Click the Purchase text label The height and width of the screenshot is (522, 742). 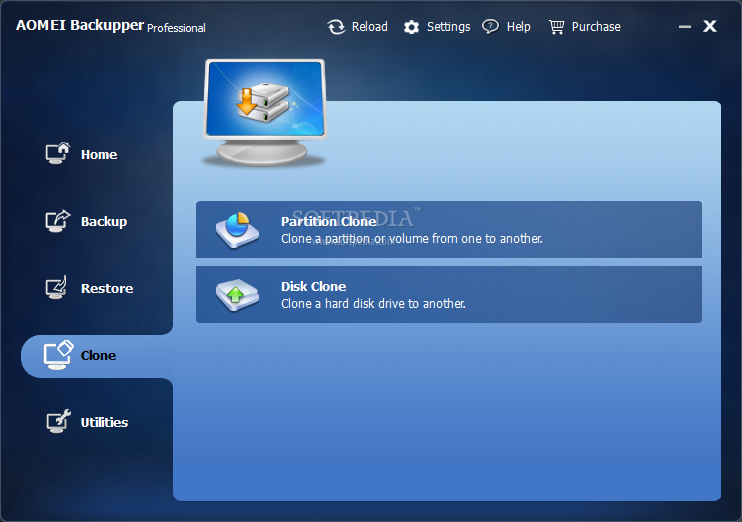point(596,27)
